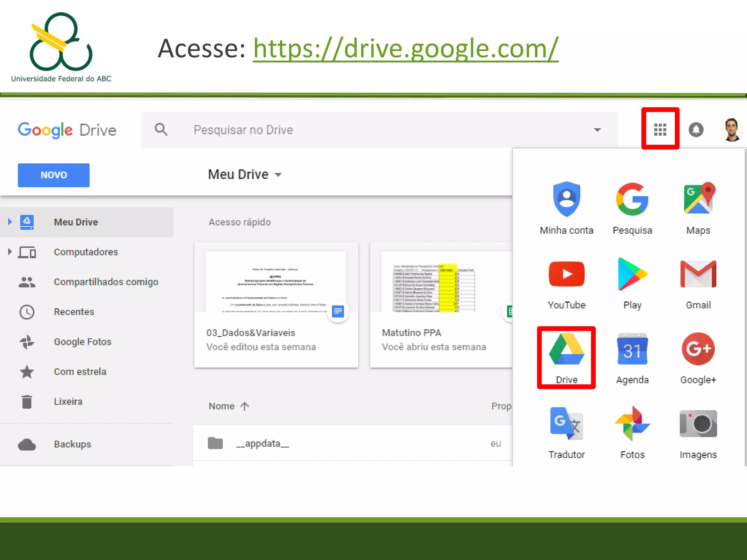Open Fotos app in apps panel
Viewport: 747px width, 560px height.
point(632,433)
